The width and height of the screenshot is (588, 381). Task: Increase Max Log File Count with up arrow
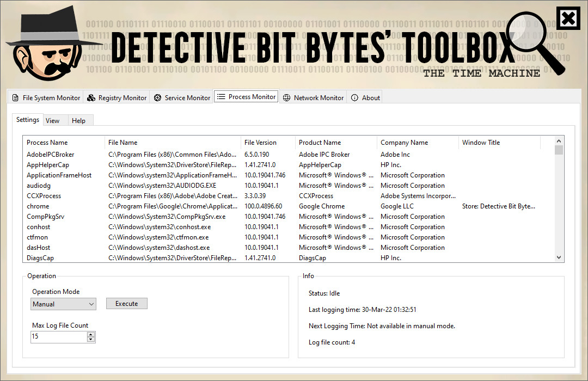point(91,334)
